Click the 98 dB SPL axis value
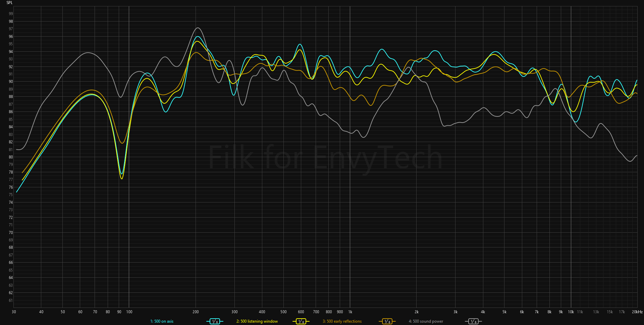This screenshot has height=325, width=644. (11, 21)
